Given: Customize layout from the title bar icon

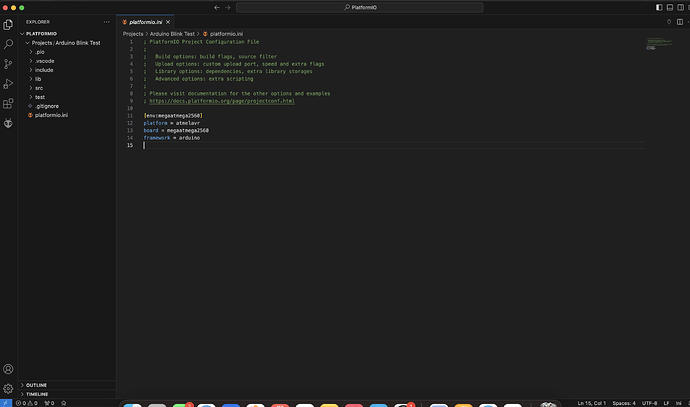Looking at the screenshot, I should 688,7.
